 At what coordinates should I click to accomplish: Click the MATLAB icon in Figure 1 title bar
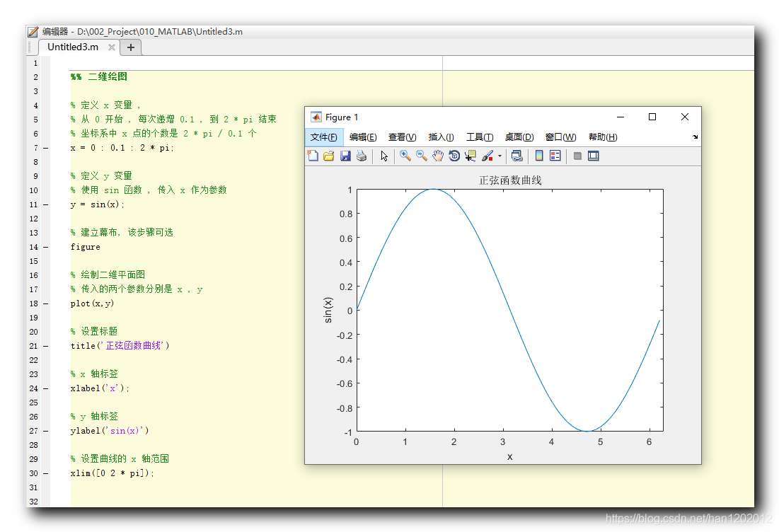[x=316, y=117]
